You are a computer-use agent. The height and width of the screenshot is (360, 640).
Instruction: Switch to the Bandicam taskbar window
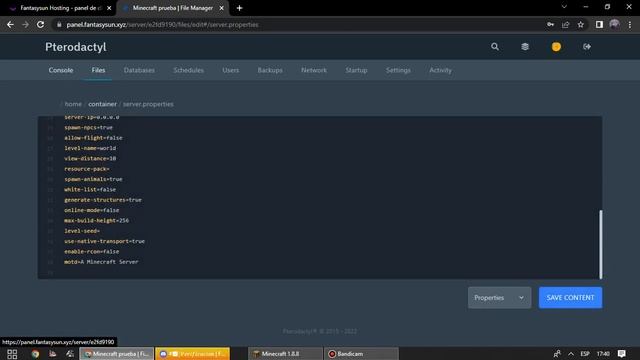coord(361,354)
